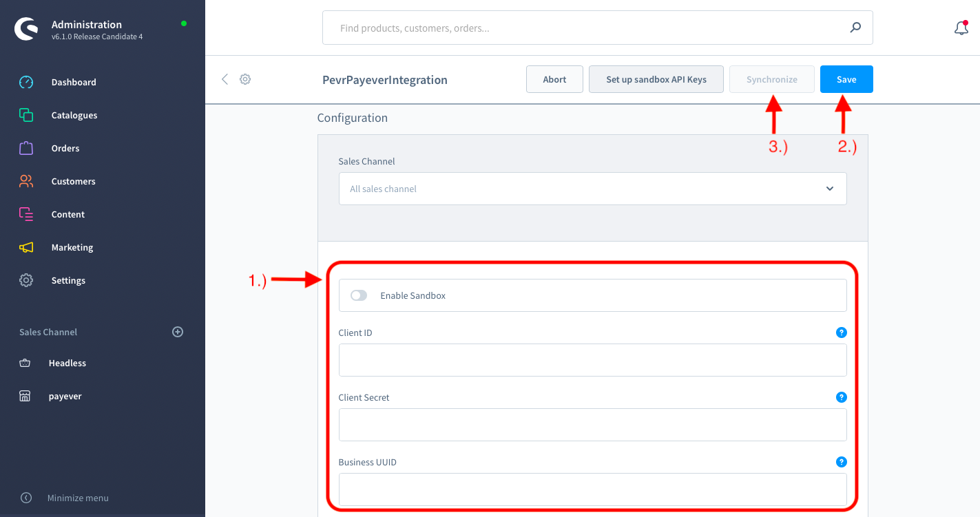Viewport: 980px width, 517px height.
Task: Click the Client Secret input field
Action: coord(592,425)
